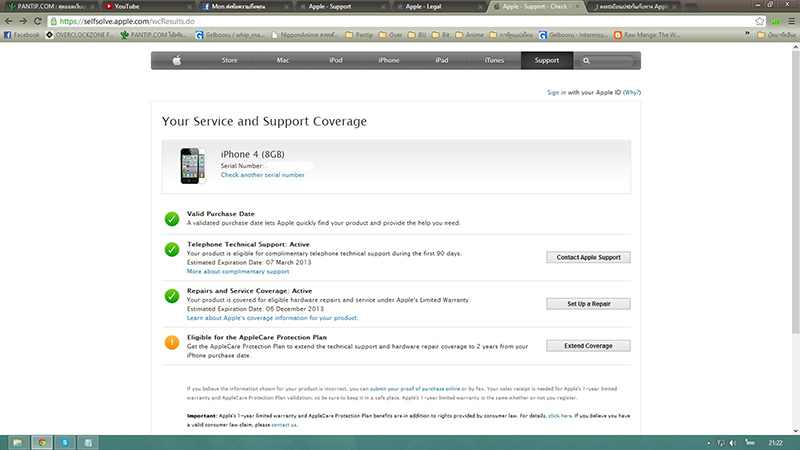The width and height of the screenshot is (800, 450).
Task: Click the volume icon in system tray
Action: tap(733, 443)
